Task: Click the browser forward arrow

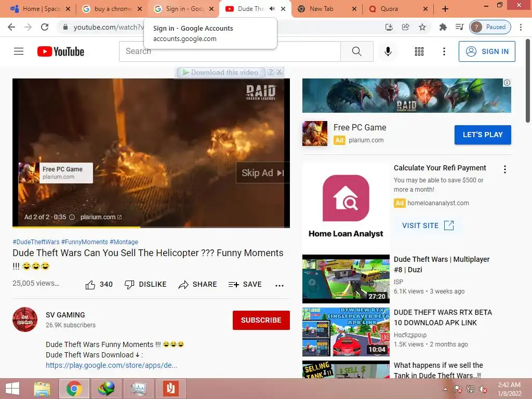Action: (x=28, y=27)
